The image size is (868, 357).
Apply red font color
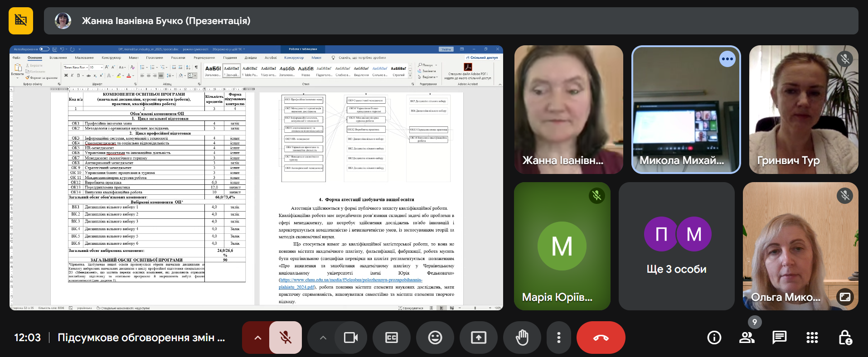(x=129, y=76)
